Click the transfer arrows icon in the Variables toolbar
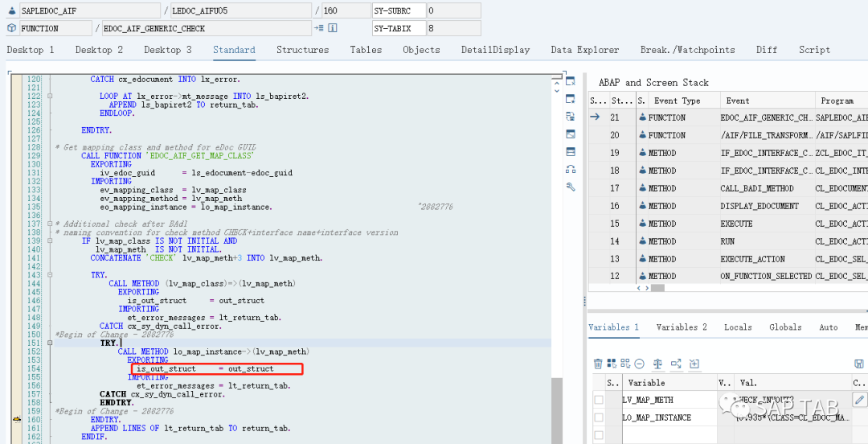This screenshot has height=444, width=868. click(x=676, y=364)
